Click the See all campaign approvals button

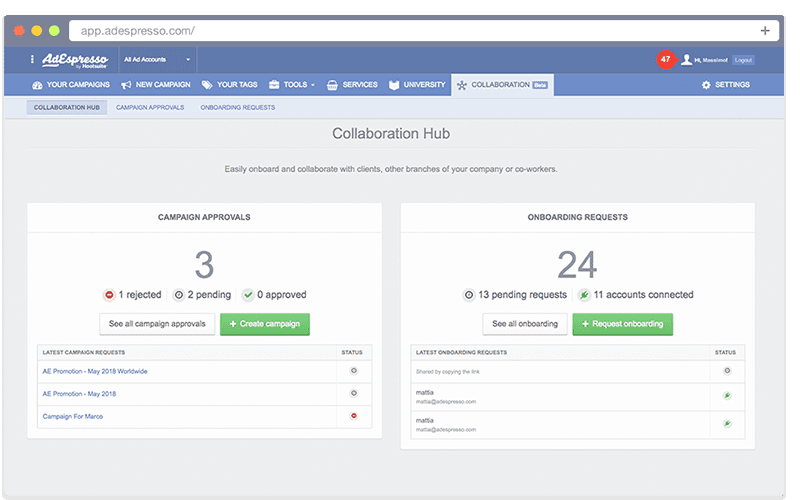click(x=157, y=324)
